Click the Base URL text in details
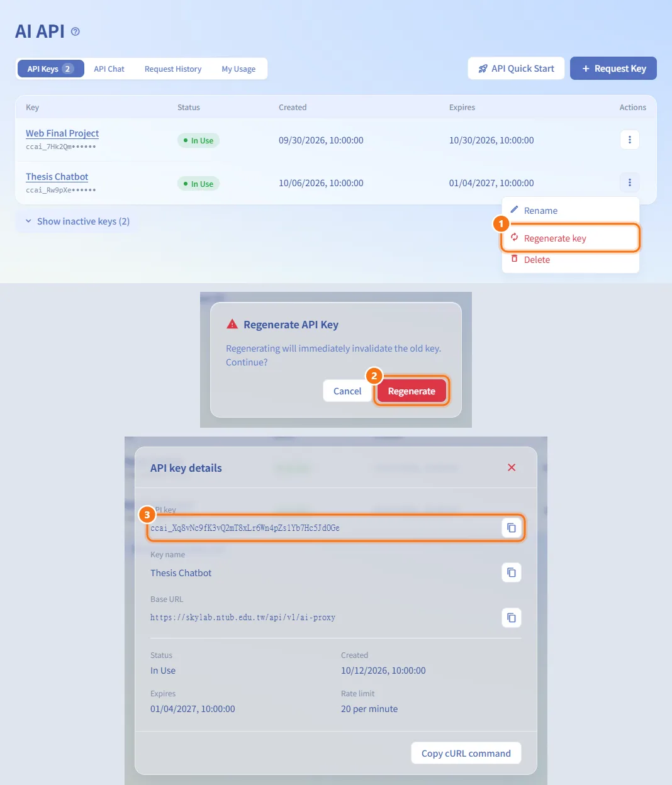This screenshot has width=672, height=785. coord(243,618)
